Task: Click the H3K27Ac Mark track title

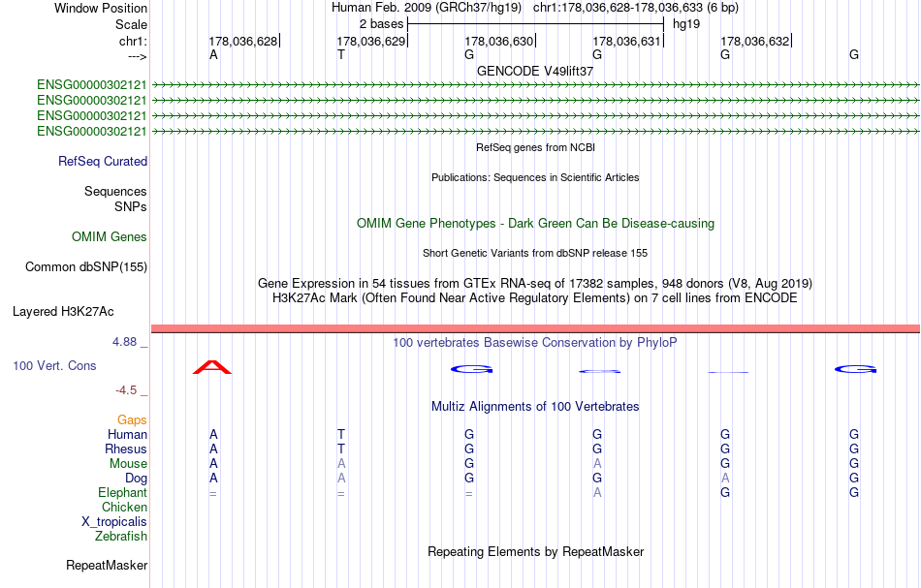Action: [x=535, y=298]
